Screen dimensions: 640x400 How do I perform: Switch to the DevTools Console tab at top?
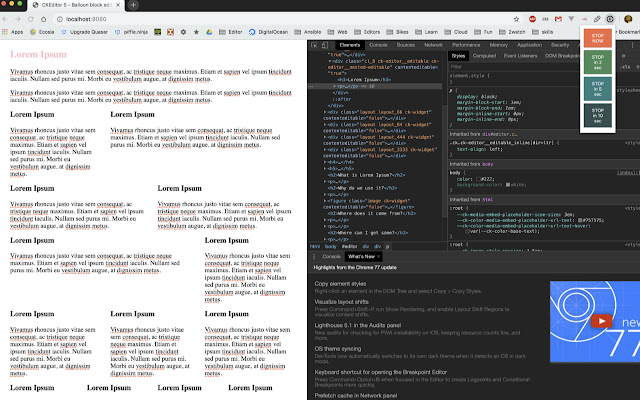tap(378, 45)
